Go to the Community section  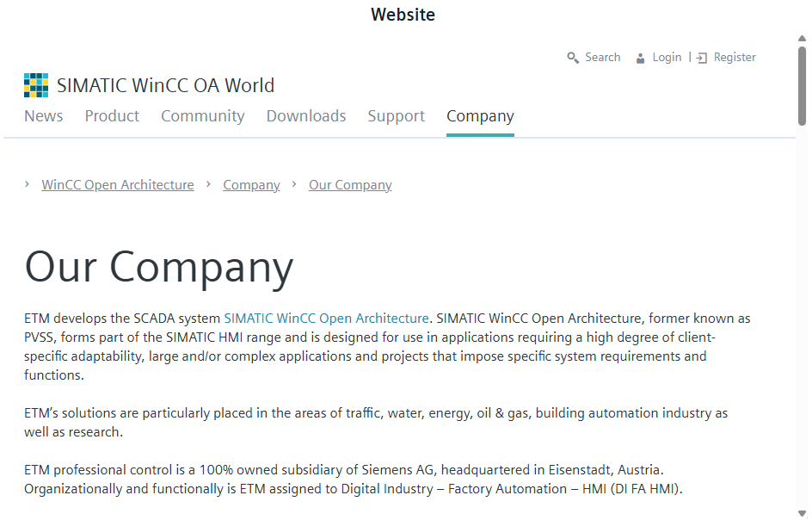coord(202,116)
